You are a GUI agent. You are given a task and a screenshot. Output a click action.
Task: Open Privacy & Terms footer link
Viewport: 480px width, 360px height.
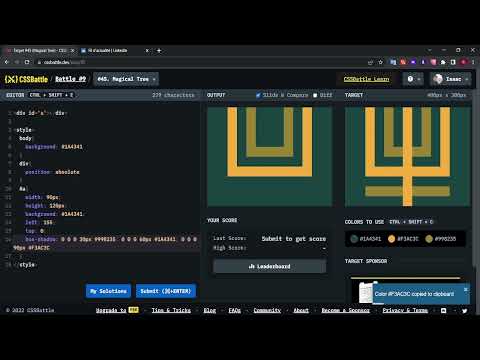(x=405, y=310)
